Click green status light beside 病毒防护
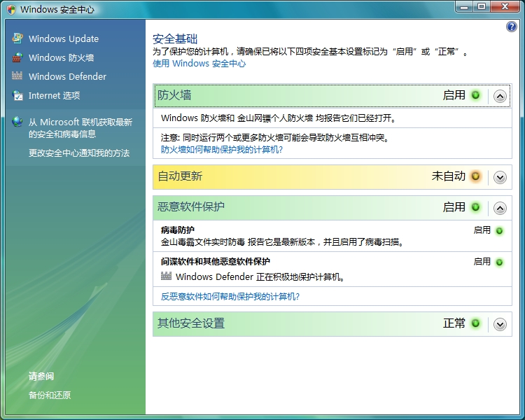 click(x=499, y=231)
